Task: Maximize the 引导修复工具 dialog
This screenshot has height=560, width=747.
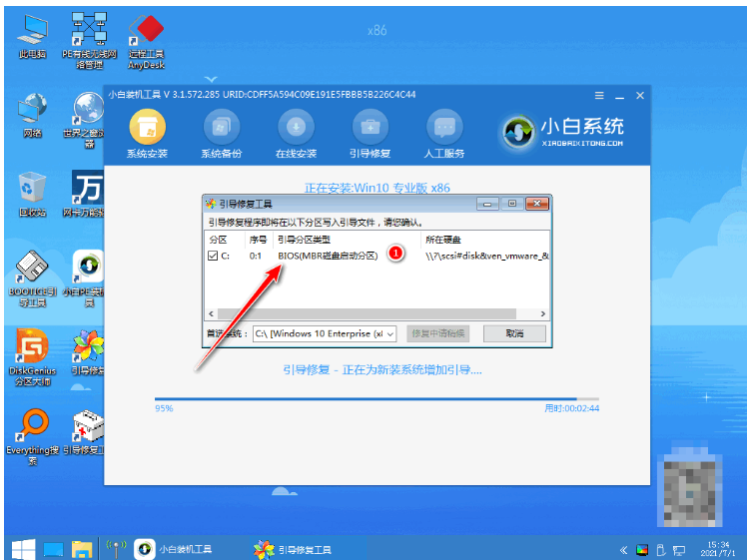Action: (512, 204)
